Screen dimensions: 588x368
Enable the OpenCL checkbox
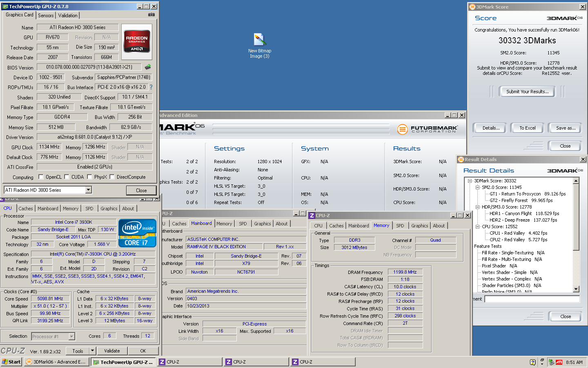point(41,177)
